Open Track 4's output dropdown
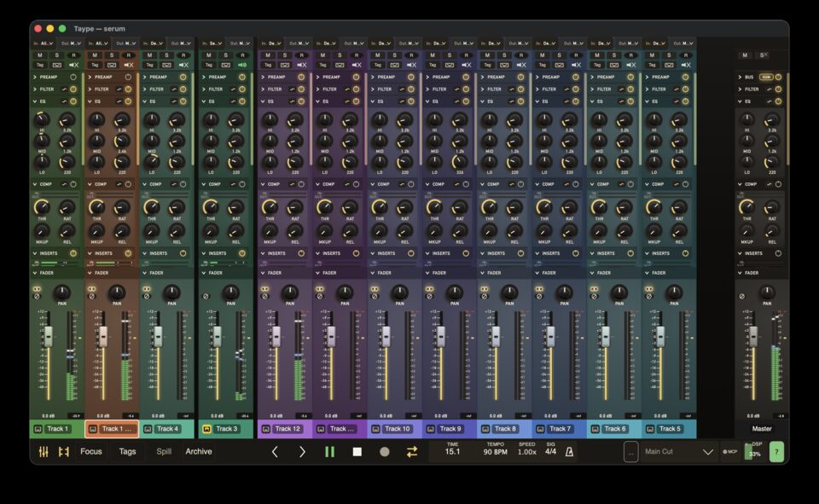 [179, 43]
